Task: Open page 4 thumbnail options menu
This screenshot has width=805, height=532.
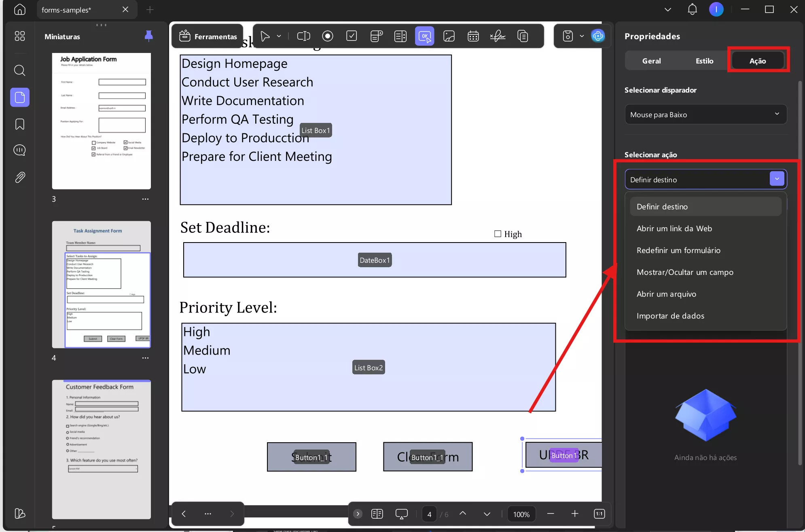Action: point(145,358)
